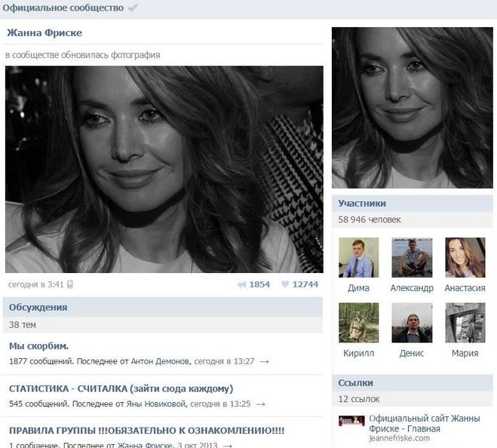Click the 1877 сообщений message count text
This screenshot has height=448, width=497.
point(41,361)
